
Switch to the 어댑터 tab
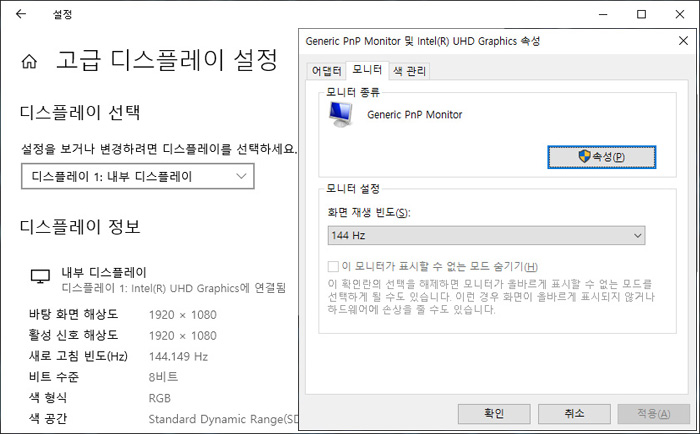tap(327, 71)
